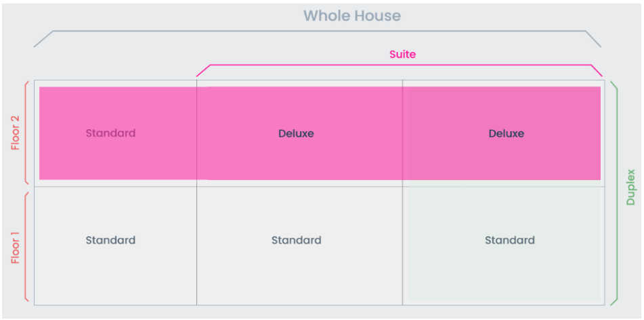Pick the green-tinted Standard room on Floor 1
Image resolution: width=644 pixels, height=320 pixels.
click(x=509, y=240)
